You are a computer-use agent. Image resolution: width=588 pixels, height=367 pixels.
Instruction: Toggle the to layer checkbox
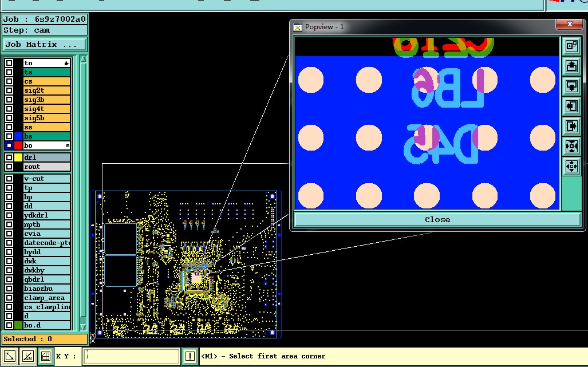pos(9,63)
